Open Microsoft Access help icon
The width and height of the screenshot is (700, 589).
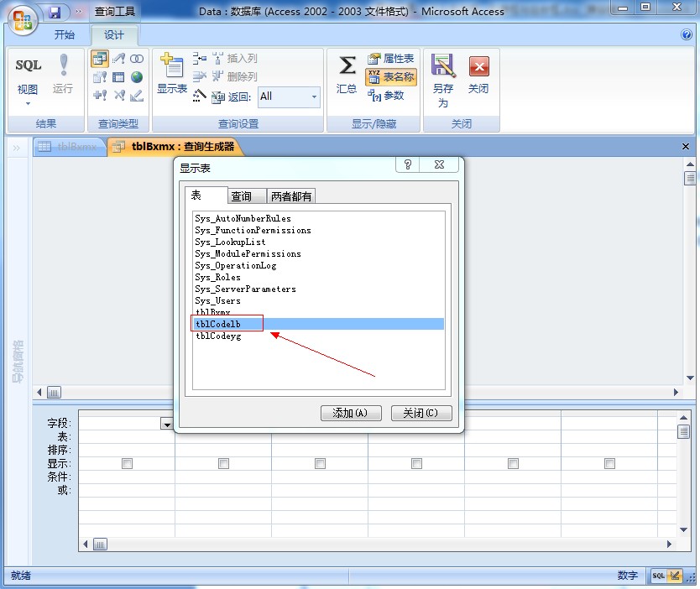[687, 34]
